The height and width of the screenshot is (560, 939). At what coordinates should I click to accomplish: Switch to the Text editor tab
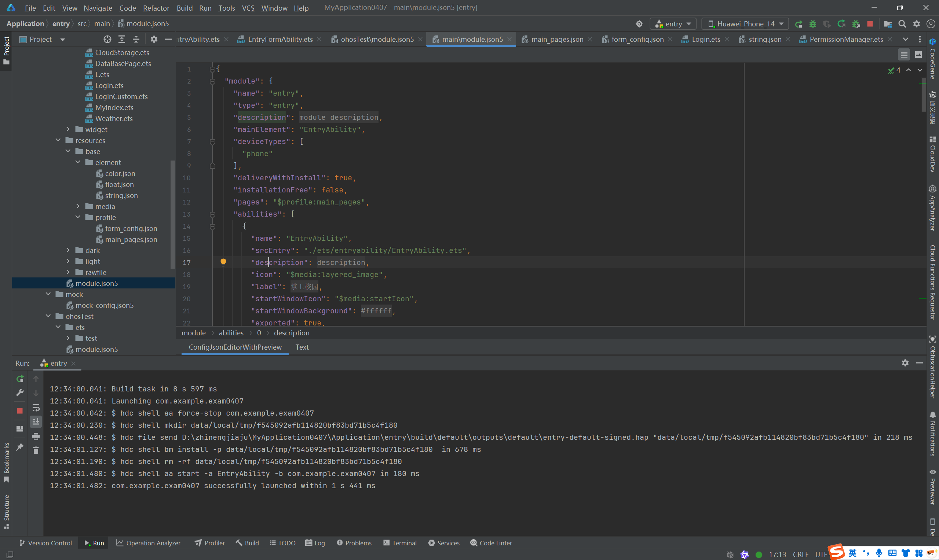tap(302, 347)
